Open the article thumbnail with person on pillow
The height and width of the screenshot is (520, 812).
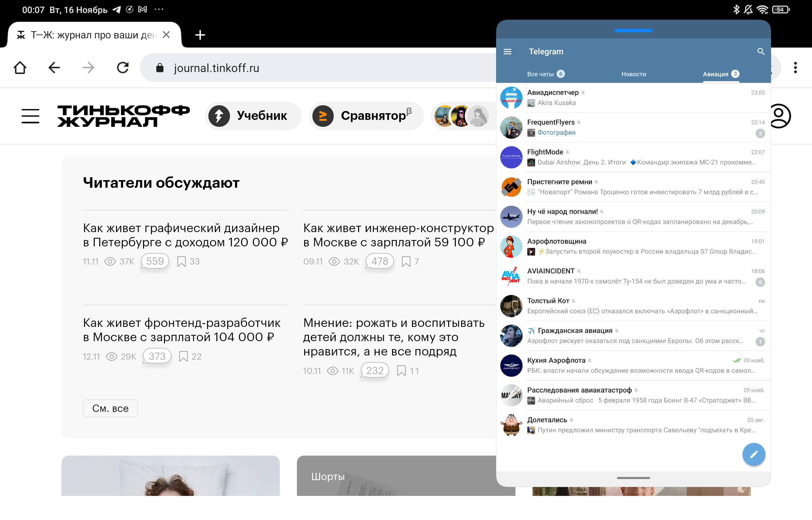coord(171,476)
